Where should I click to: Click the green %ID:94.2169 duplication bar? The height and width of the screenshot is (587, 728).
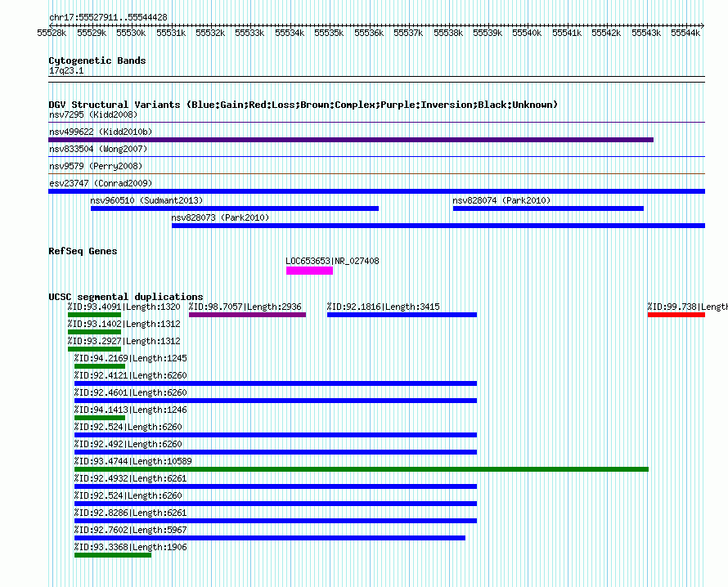click(x=100, y=366)
